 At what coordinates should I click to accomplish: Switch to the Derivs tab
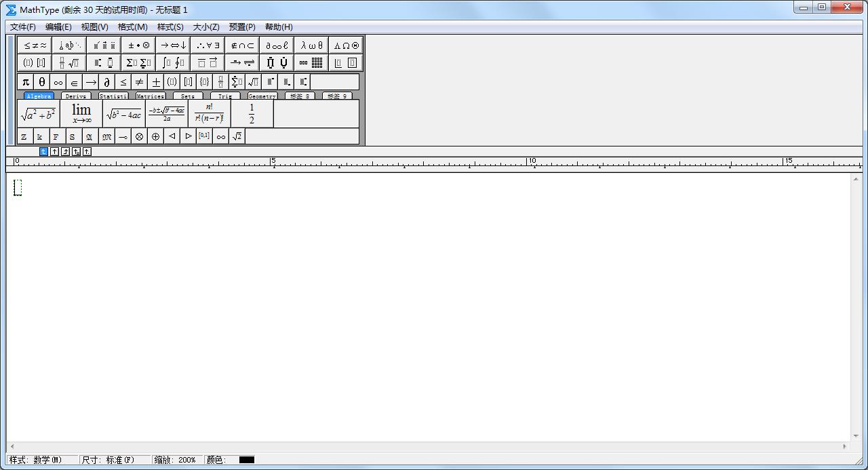76,96
